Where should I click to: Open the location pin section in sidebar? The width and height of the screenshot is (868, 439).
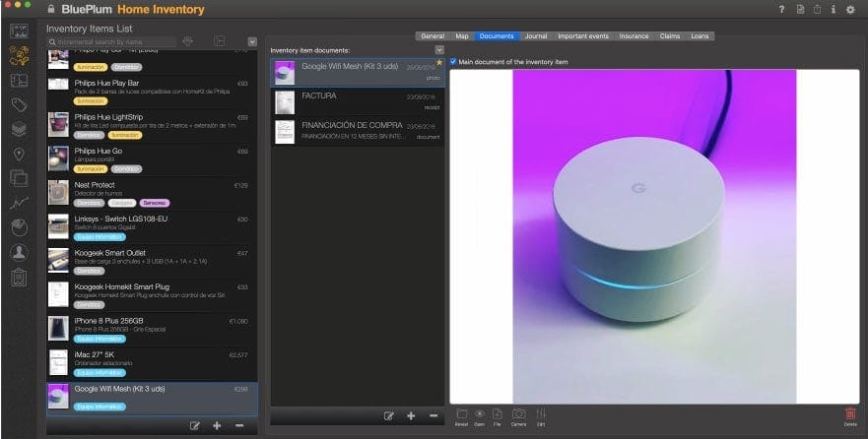pos(19,154)
